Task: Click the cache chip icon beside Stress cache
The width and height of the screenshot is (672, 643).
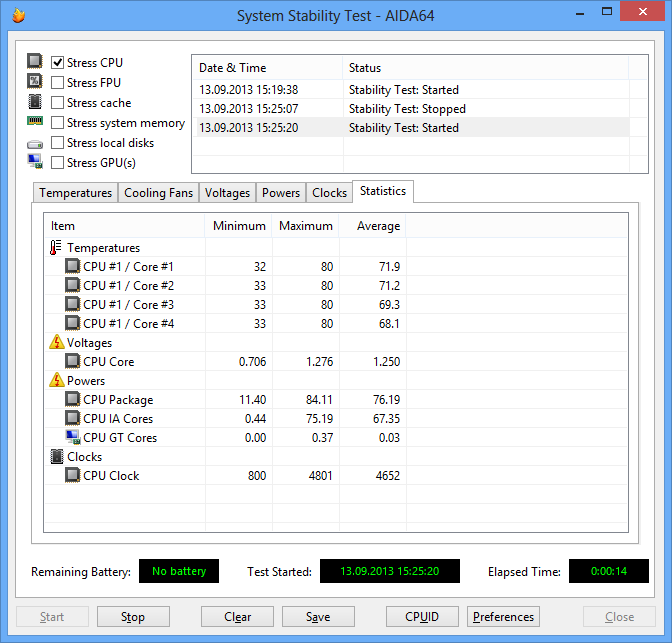Action: pos(35,102)
